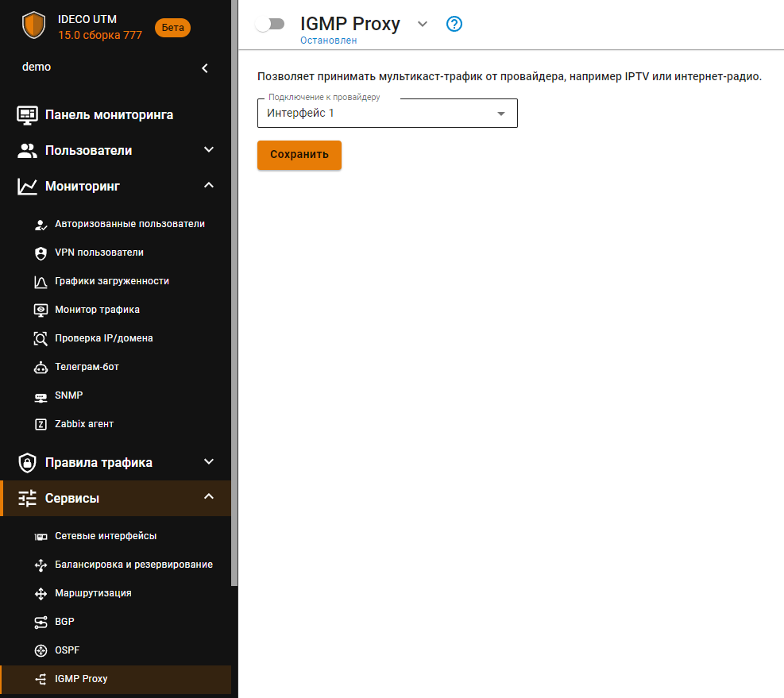Collapse the Мониторинг section
Image resolution: width=784 pixels, height=698 pixels.
[209, 186]
